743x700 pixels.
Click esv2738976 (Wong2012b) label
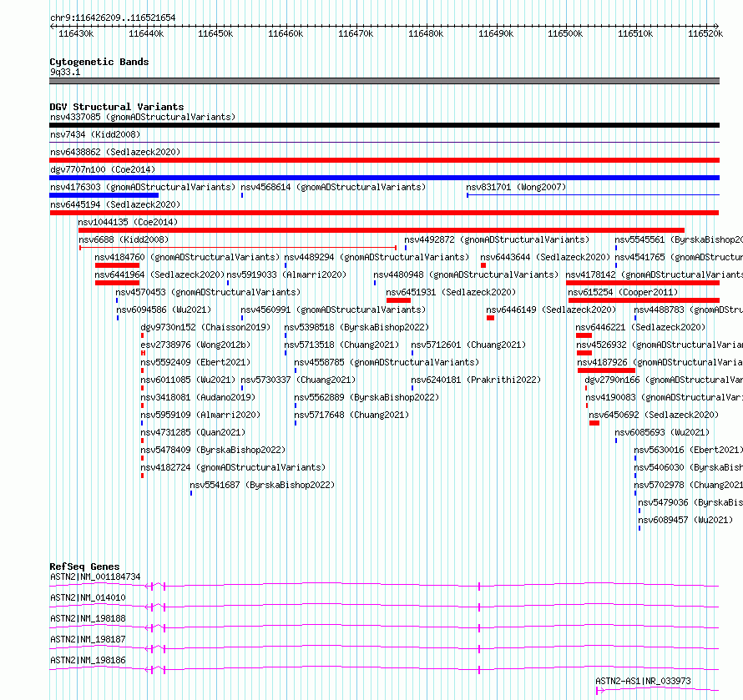[195, 345]
